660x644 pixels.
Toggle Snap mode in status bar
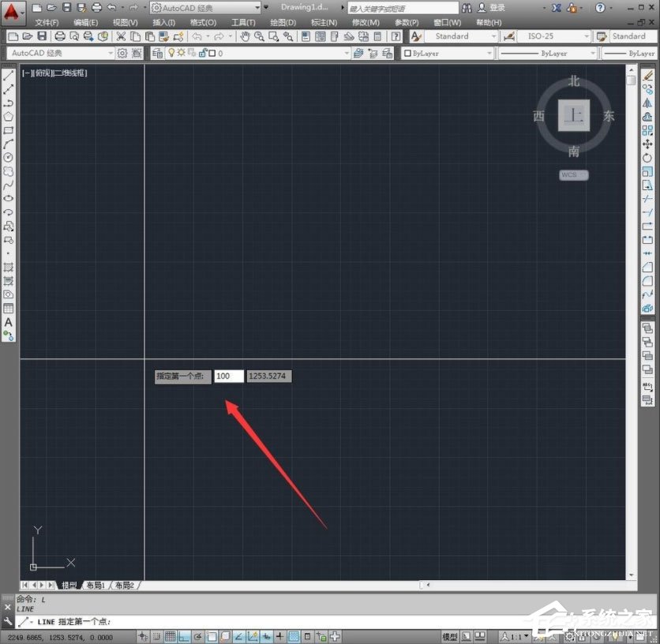(156, 636)
